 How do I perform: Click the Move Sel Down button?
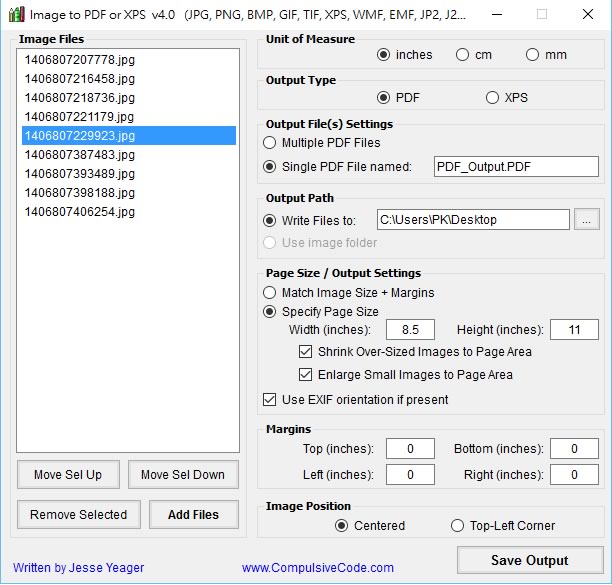click(x=183, y=475)
